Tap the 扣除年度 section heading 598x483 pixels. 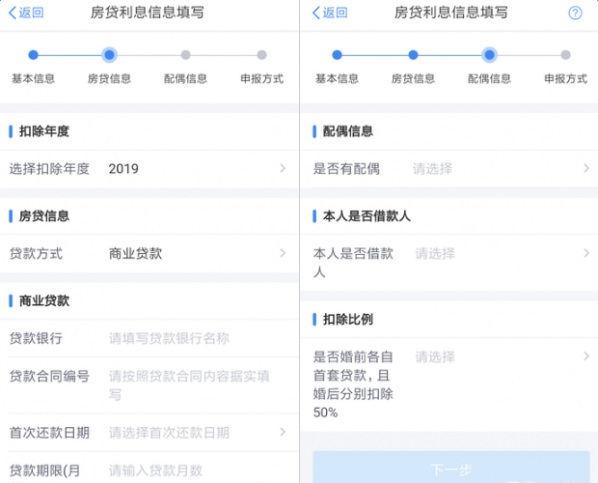click(44, 131)
